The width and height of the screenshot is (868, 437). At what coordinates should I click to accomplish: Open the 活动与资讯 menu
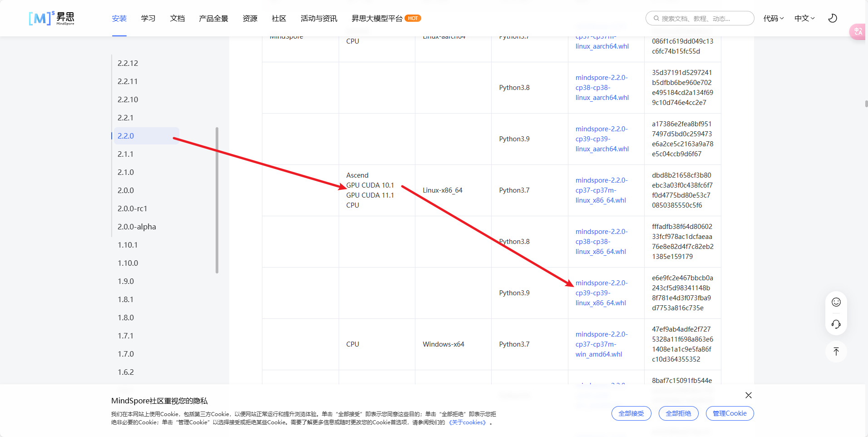click(319, 19)
